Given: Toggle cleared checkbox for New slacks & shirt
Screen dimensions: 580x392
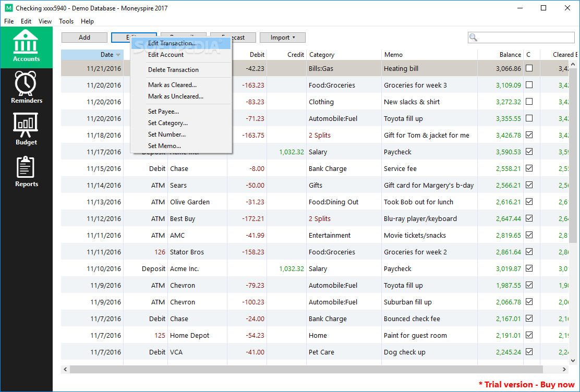Looking at the screenshot, I should coord(529,101).
